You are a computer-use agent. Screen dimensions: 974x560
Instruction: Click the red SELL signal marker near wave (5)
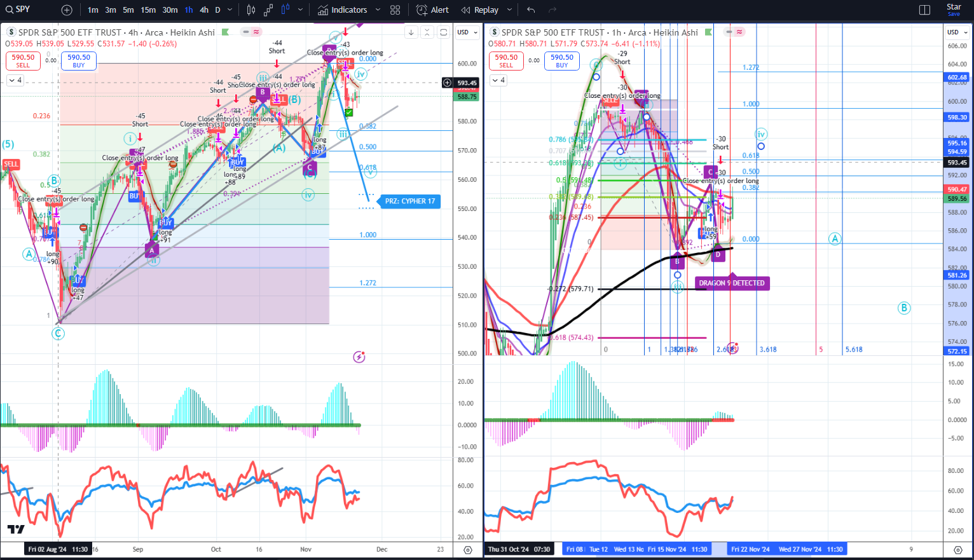11,164
